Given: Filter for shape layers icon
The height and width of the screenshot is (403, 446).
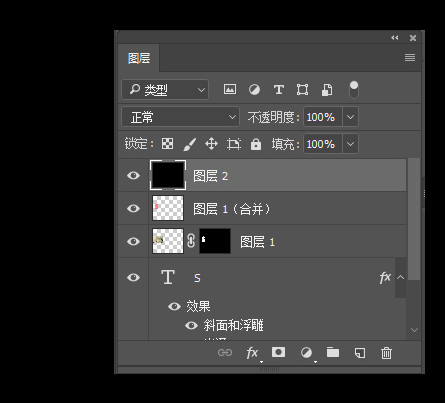Looking at the screenshot, I should pyautogui.click(x=302, y=89).
